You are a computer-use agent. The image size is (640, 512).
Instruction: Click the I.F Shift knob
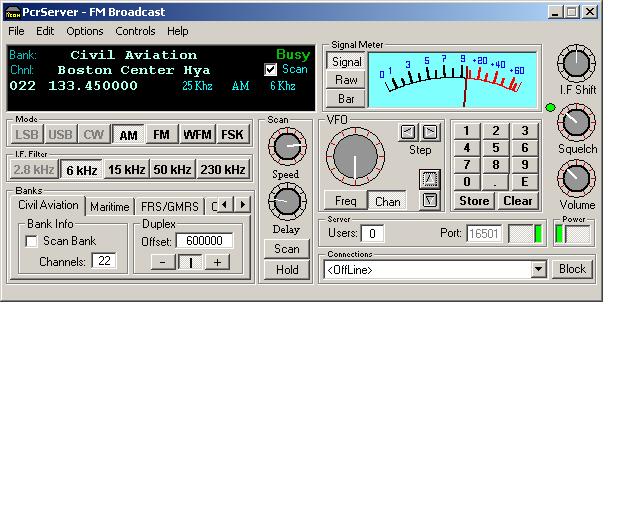click(576, 64)
